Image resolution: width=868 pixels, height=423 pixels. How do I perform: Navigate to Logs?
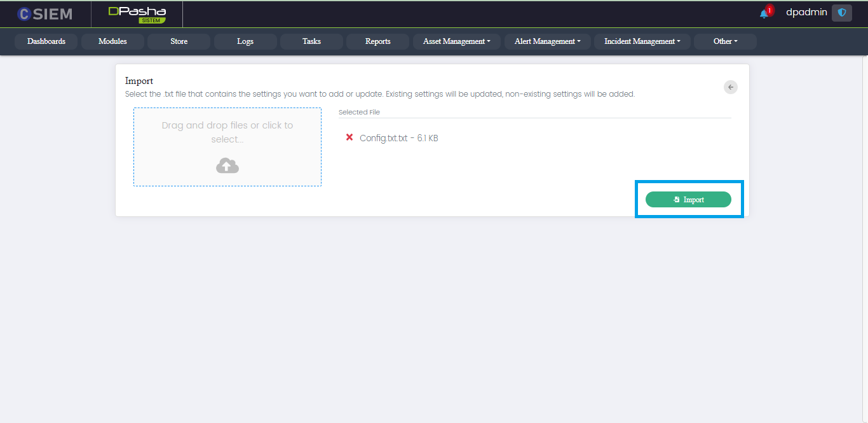[x=245, y=41]
